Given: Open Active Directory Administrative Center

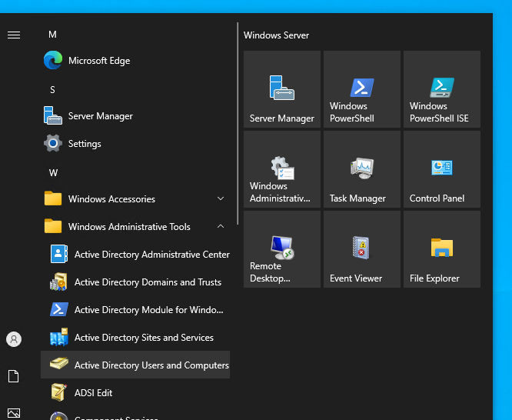Looking at the screenshot, I should pos(135,255).
